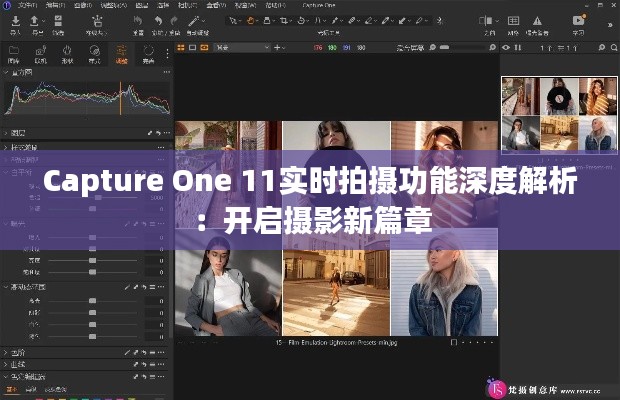The image size is (620, 400).
Task: Click the Learn video icon
Action: [x=578, y=20]
